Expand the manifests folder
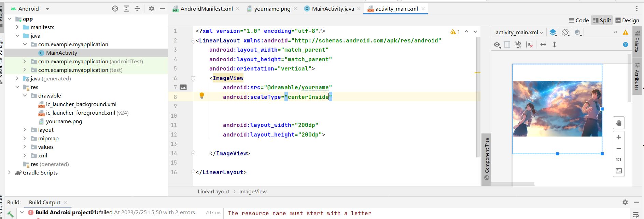644x219 pixels. [x=17, y=27]
